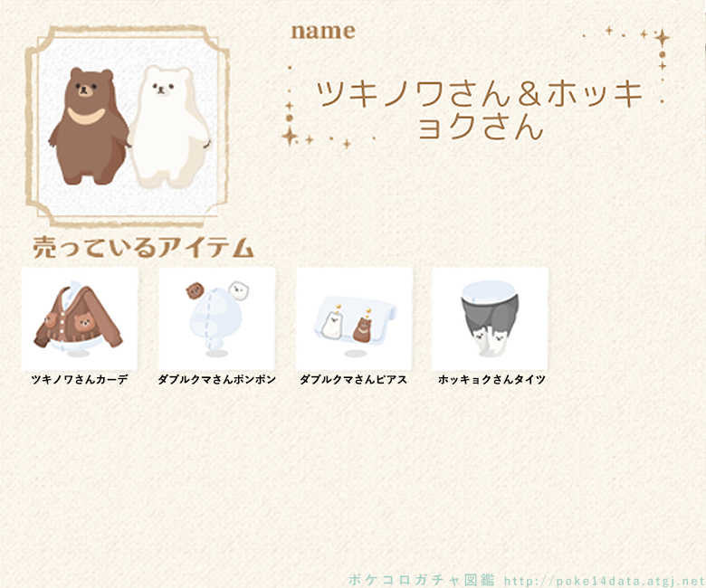Choose the ホッキョクさんタイツ tights item
The width and height of the screenshot is (706, 588).
tap(491, 319)
